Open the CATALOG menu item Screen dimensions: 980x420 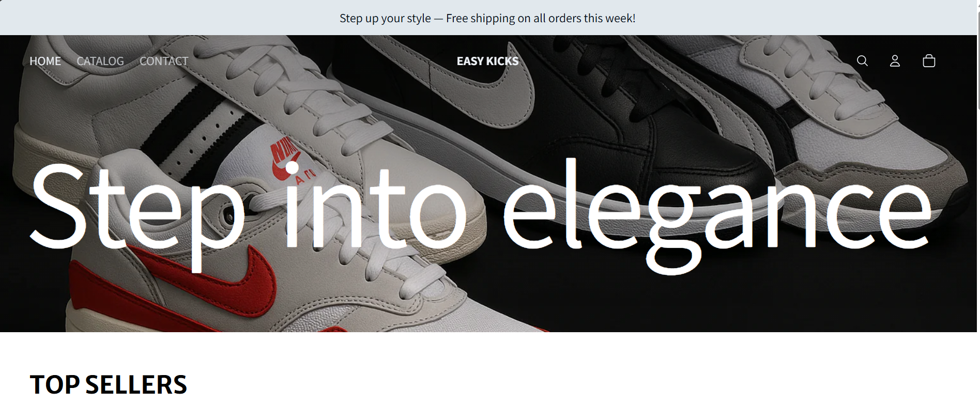pyautogui.click(x=100, y=61)
